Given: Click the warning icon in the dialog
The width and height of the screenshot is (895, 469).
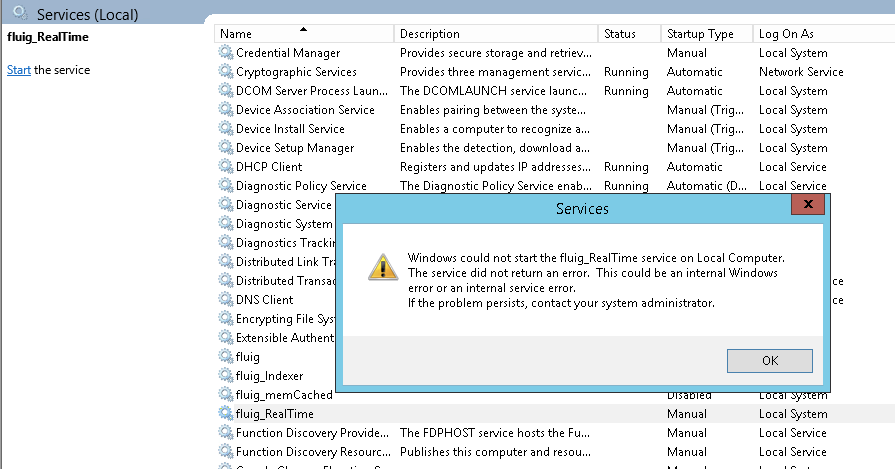Looking at the screenshot, I should tap(382, 267).
